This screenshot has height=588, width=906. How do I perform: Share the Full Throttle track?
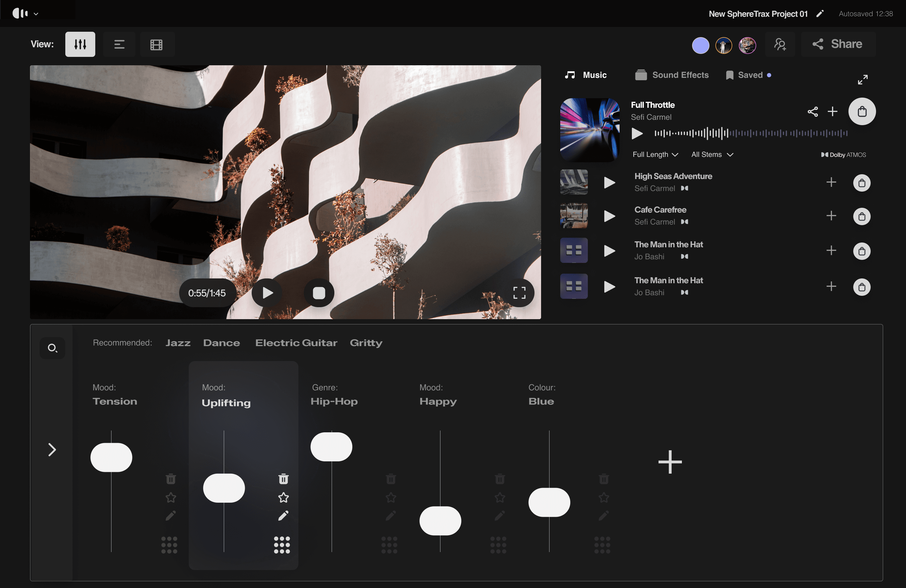tap(812, 111)
